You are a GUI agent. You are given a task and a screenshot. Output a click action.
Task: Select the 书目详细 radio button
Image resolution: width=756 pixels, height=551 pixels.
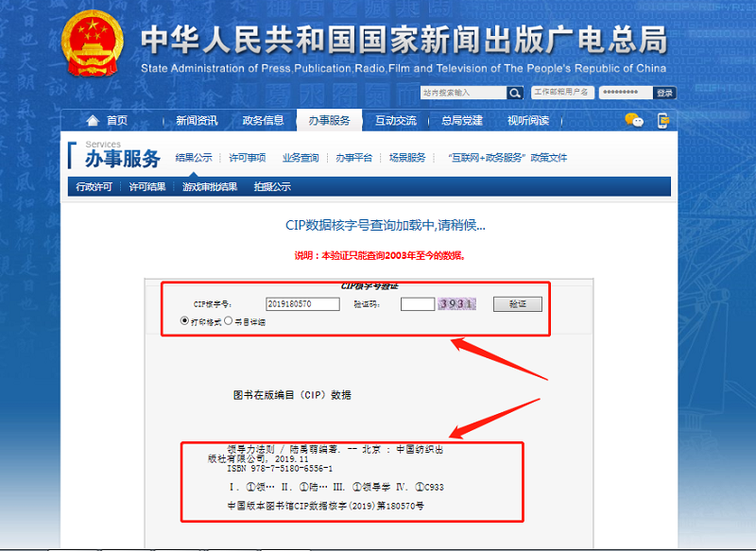point(228,320)
